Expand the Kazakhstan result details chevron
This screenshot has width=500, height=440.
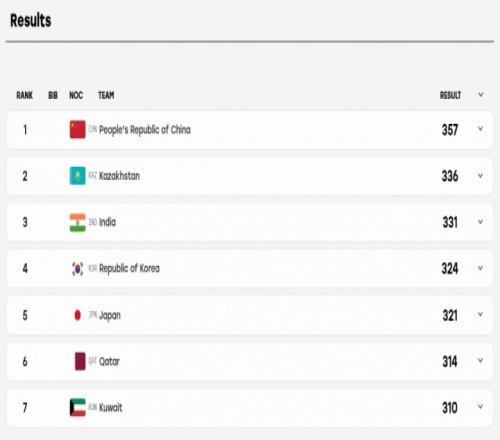pyautogui.click(x=480, y=175)
